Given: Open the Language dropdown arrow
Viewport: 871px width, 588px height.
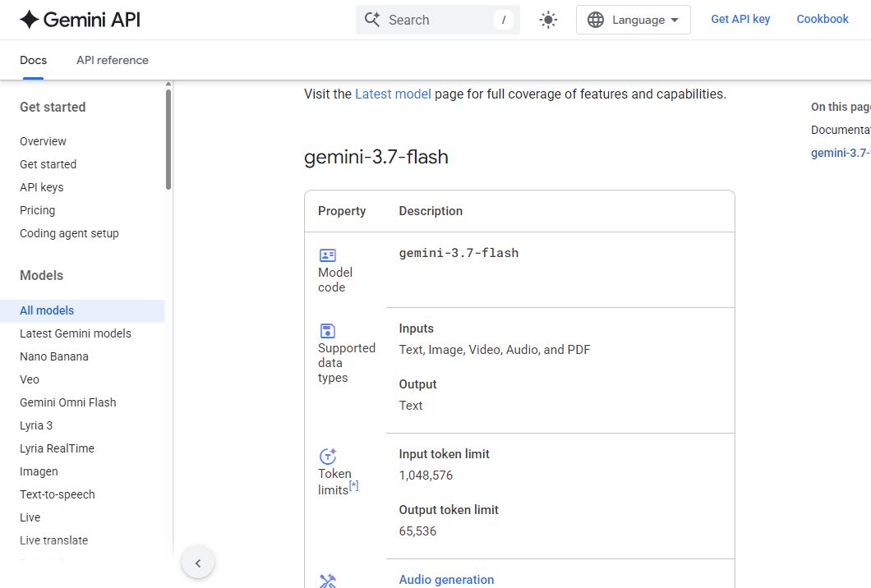Looking at the screenshot, I should 675,20.
